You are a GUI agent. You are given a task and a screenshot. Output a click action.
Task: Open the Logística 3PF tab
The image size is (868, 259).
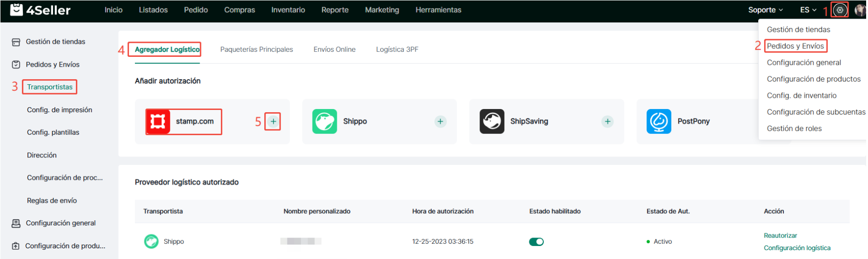coord(397,49)
